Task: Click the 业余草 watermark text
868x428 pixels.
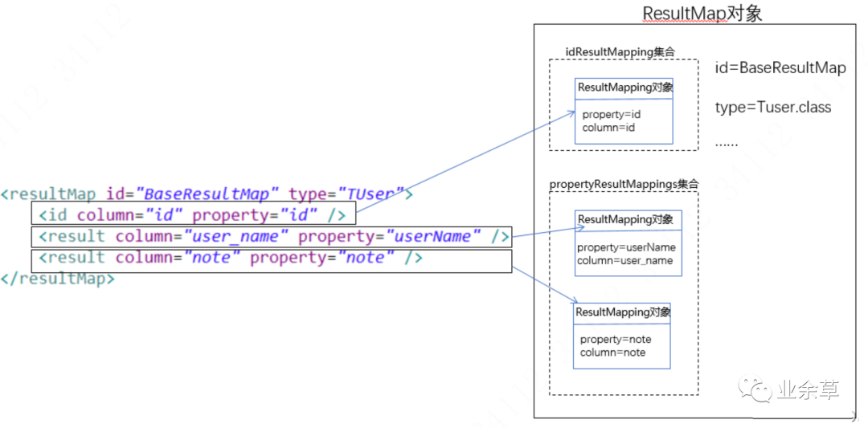Action: tap(809, 391)
